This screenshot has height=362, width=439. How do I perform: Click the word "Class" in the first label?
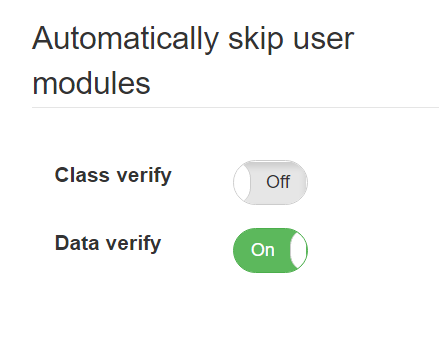[x=82, y=175]
